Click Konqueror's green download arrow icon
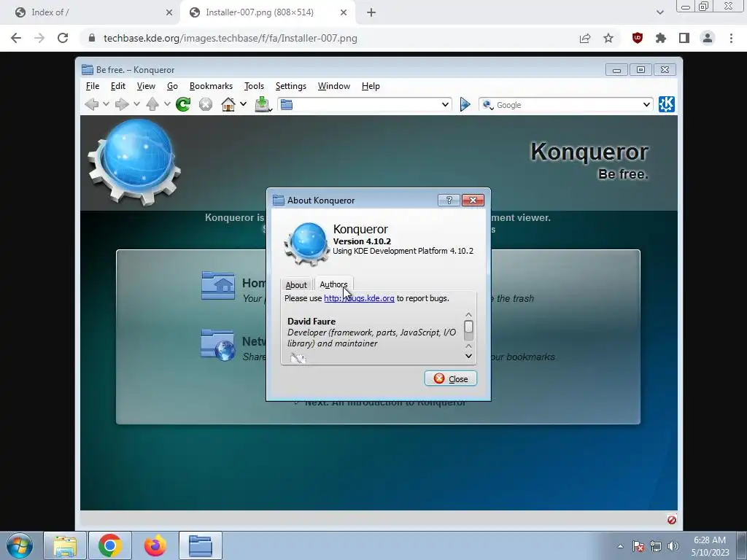The image size is (747, 560). (263, 104)
